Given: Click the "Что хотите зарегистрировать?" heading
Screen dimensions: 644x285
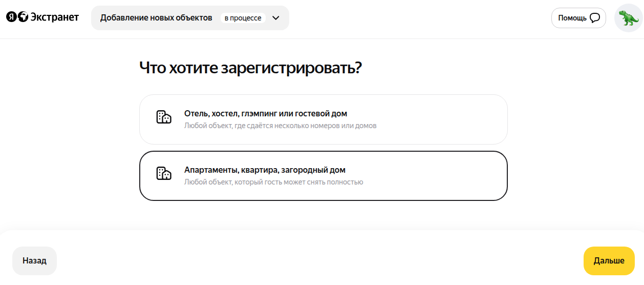Looking at the screenshot, I should 250,68.
